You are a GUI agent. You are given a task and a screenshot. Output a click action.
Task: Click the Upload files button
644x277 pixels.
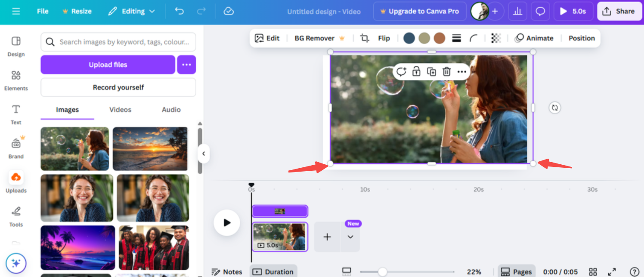click(x=108, y=65)
